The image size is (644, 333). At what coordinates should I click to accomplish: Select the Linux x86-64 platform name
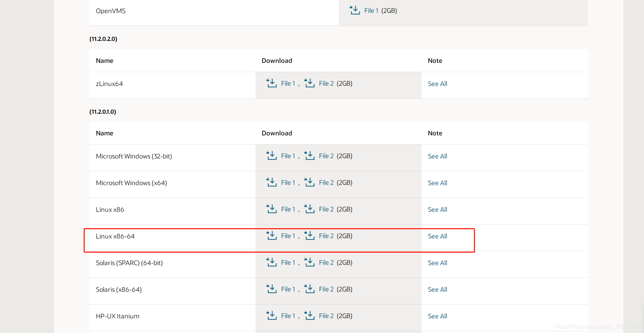coord(115,236)
